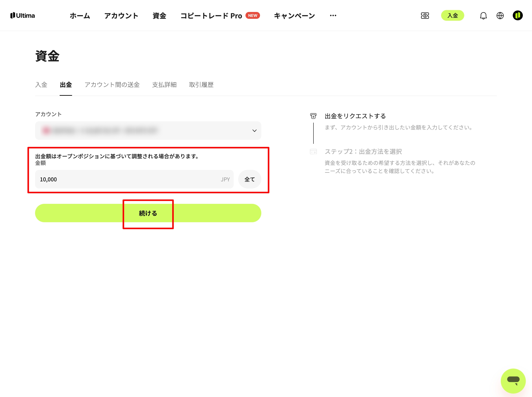The image size is (532, 397).
Task: Click the 全て button
Action: [x=250, y=179]
